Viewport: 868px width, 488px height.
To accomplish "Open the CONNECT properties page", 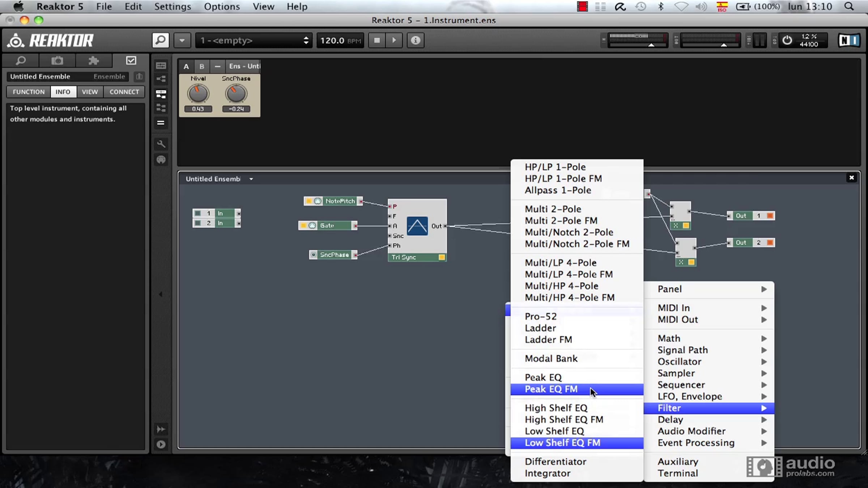I will pos(124,92).
